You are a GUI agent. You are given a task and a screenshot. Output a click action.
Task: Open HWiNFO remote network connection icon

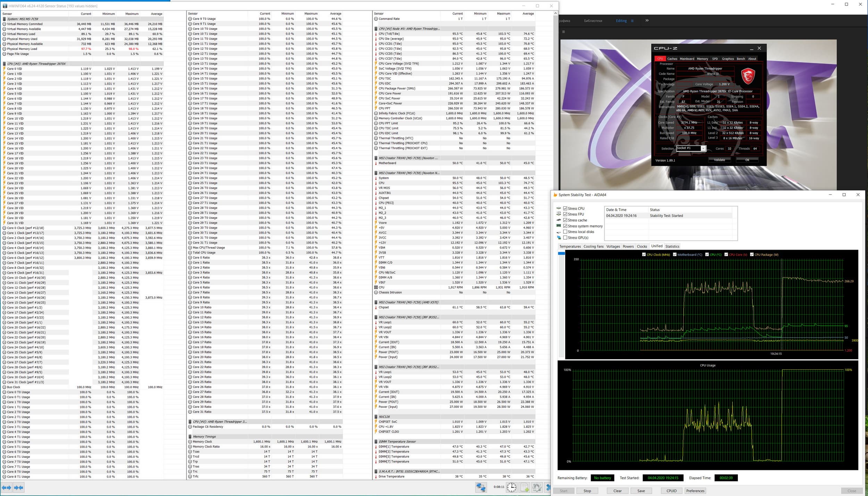coord(481,487)
